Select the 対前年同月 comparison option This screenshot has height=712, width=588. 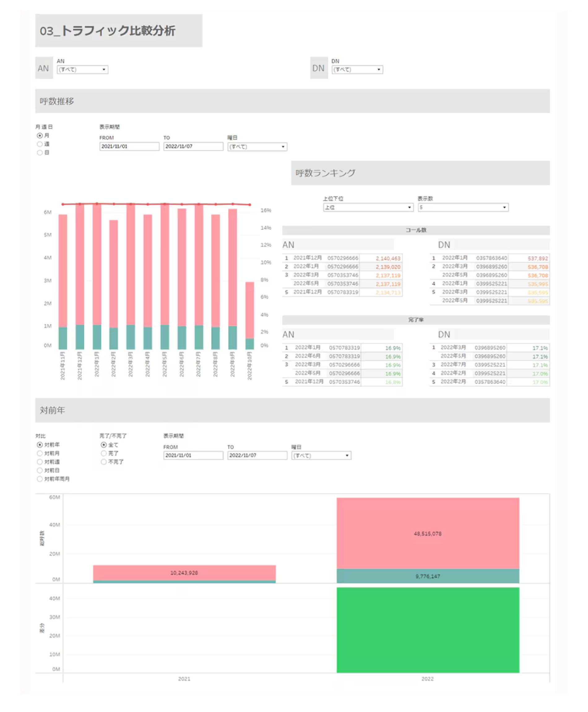(40, 479)
